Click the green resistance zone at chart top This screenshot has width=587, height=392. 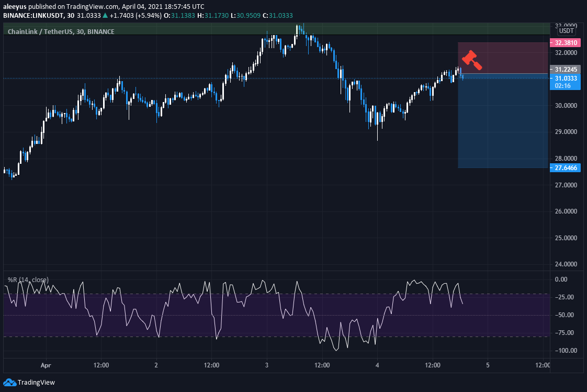click(277, 29)
